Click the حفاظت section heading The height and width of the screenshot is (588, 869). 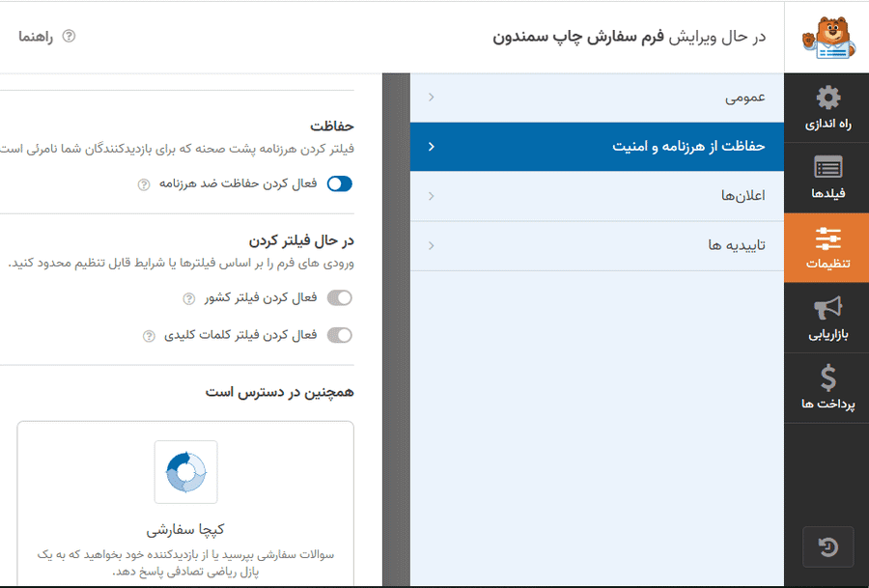coord(332,126)
